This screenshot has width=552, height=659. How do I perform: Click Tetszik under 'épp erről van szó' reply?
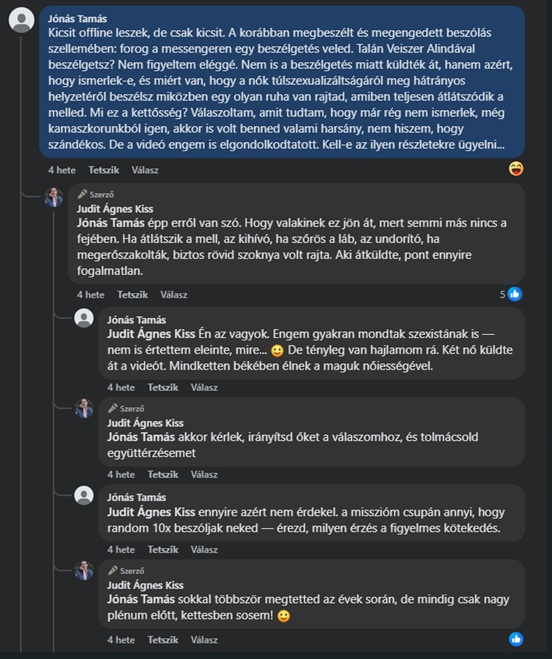pos(132,295)
